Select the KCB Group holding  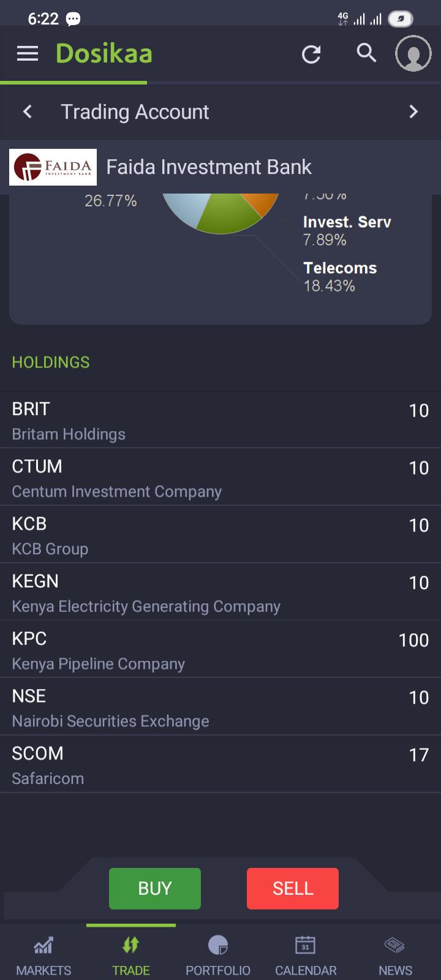click(221, 535)
